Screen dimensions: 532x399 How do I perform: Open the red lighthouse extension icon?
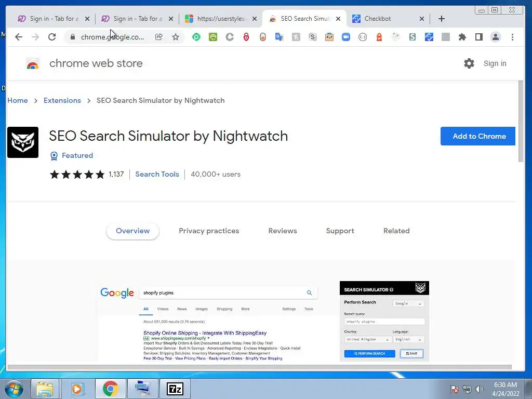pyautogui.click(x=379, y=37)
